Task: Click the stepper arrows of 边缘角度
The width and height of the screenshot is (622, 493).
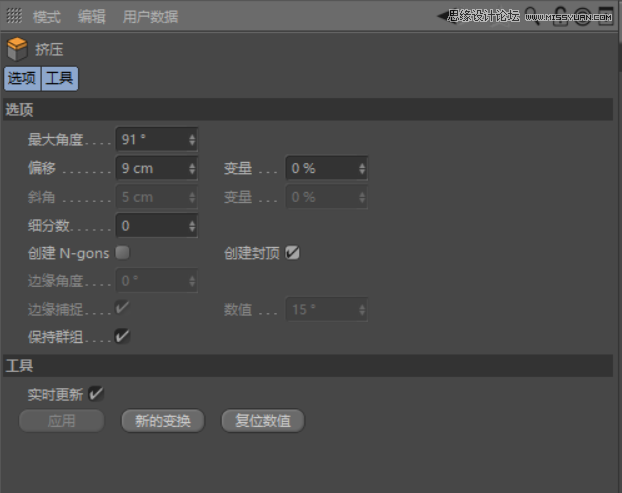Action: point(192,281)
